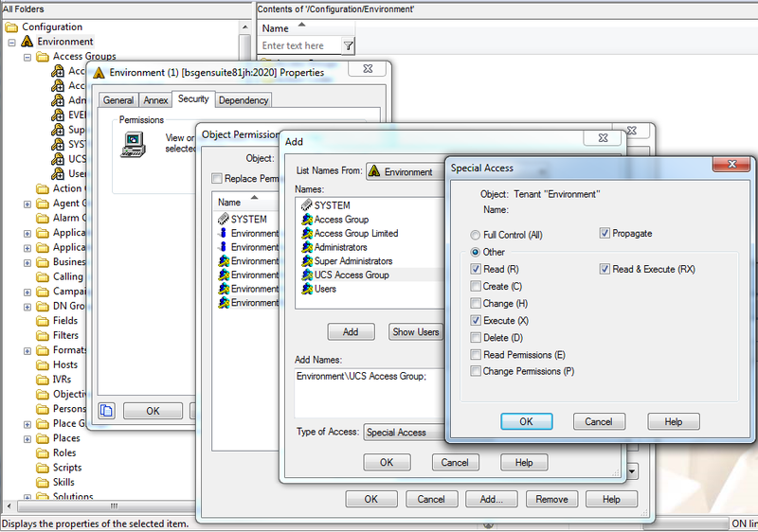The image size is (758, 532).
Task: Switch to the Dependency tab
Action: tap(244, 100)
